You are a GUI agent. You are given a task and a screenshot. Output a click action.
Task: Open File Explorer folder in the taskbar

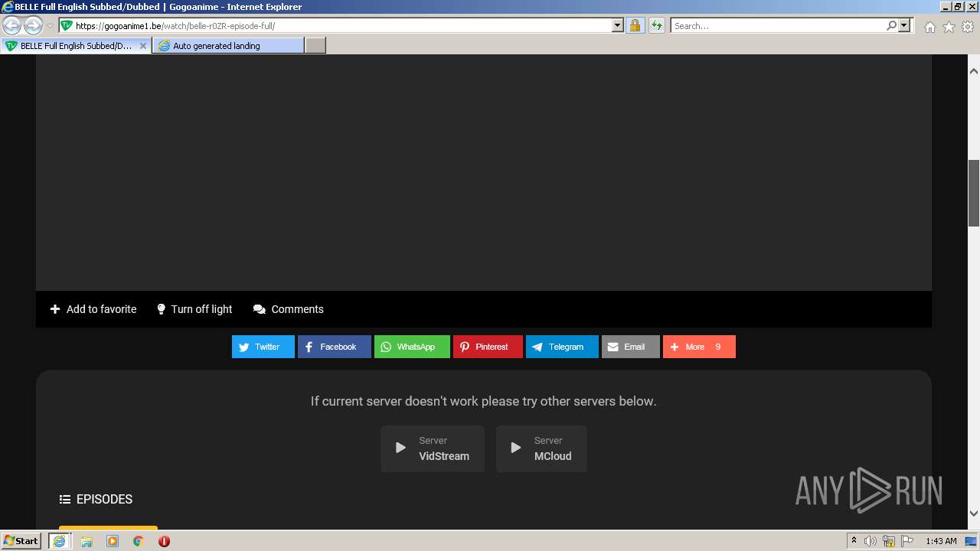(x=87, y=541)
